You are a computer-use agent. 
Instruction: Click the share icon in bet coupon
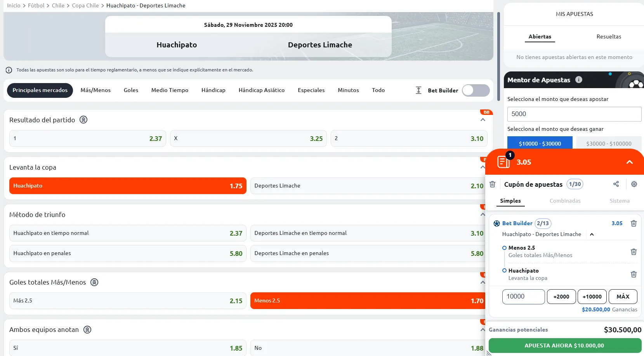616,184
